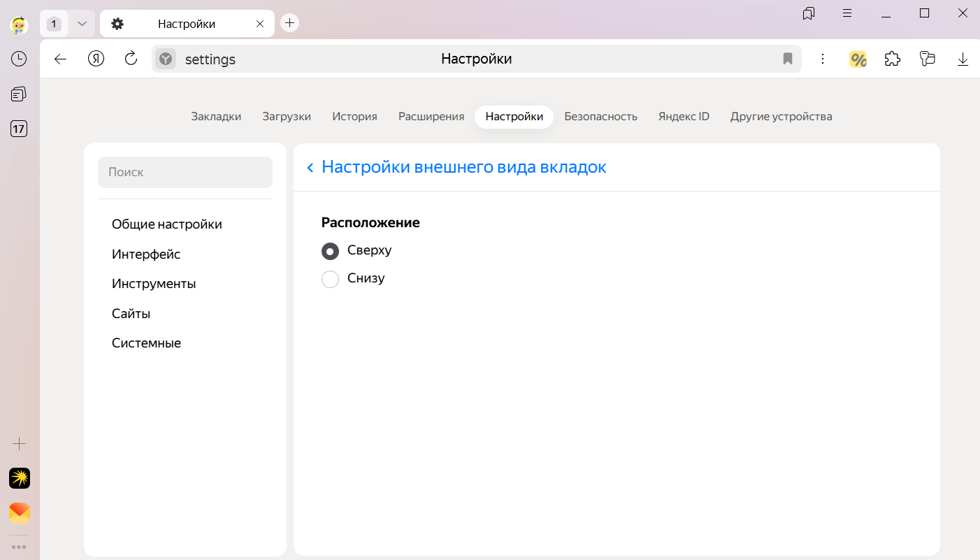Open the Интерфейс settings section
The width and height of the screenshot is (980, 560).
pyautogui.click(x=146, y=254)
